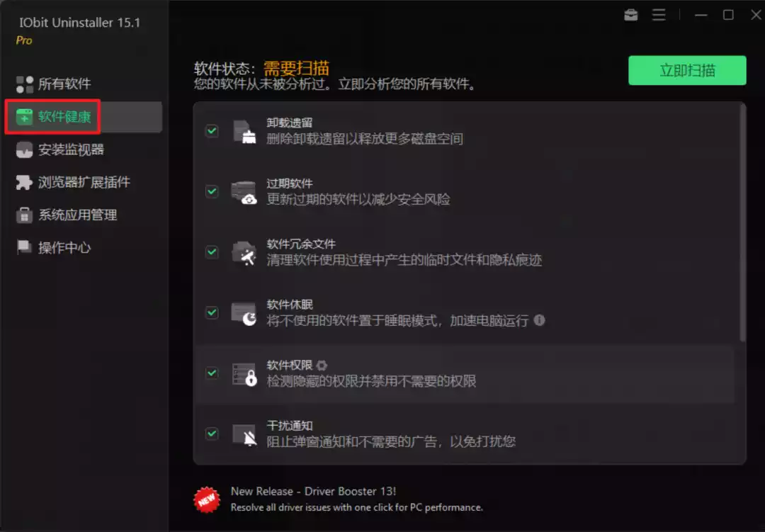
Task: Uncheck the 卸载遗留 checkbox
Action: 212,131
